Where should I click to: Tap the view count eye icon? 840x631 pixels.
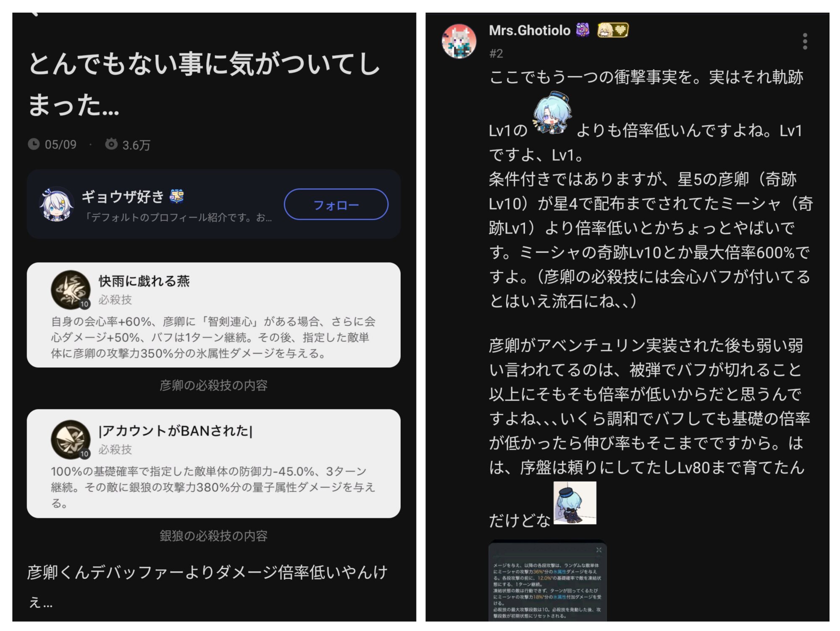click(x=111, y=144)
